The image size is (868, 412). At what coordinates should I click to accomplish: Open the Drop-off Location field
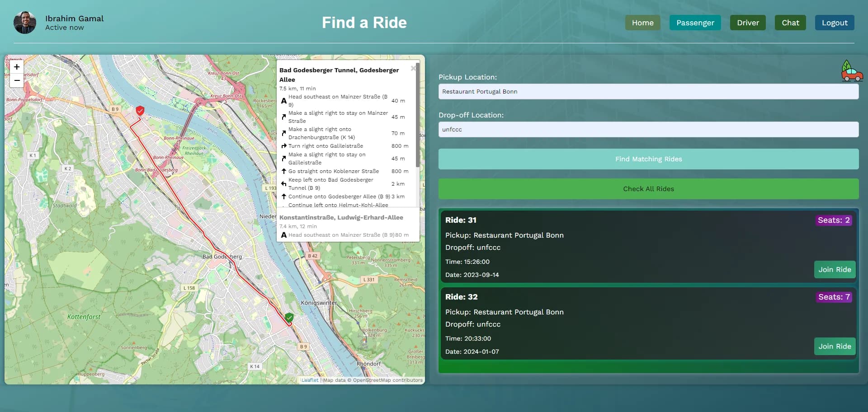(648, 130)
